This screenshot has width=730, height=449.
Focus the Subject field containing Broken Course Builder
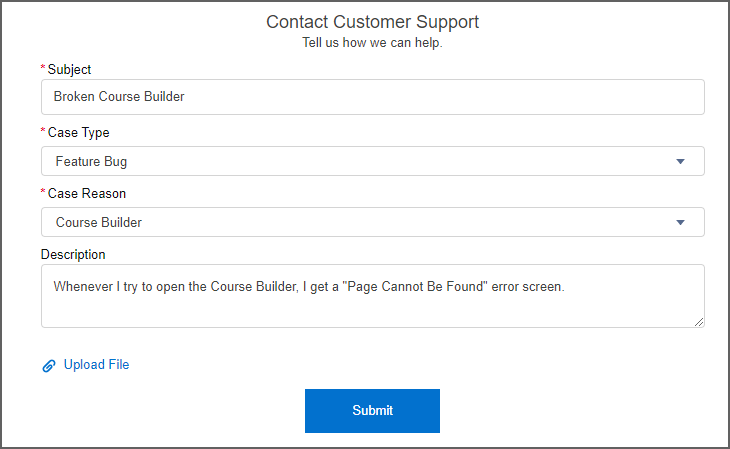(372, 97)
